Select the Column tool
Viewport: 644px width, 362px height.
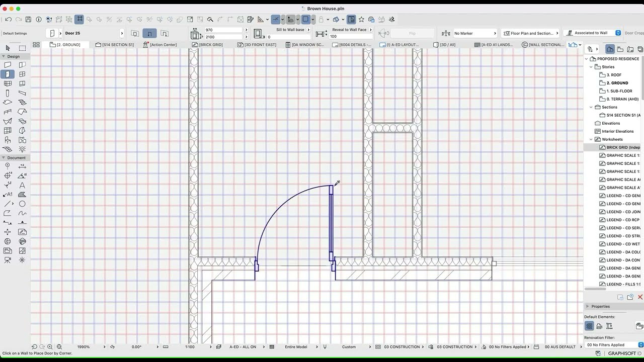(8, 93)
